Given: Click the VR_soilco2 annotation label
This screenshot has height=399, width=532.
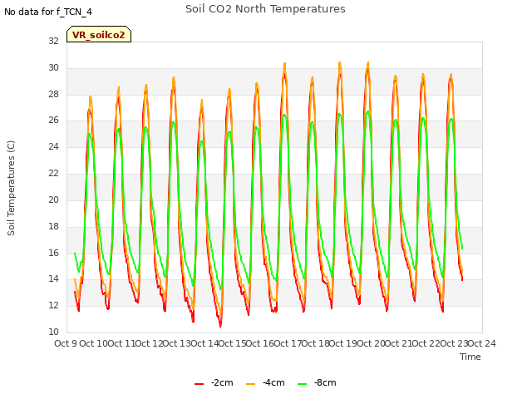Looking at the screenshot, I should point(99,35).
